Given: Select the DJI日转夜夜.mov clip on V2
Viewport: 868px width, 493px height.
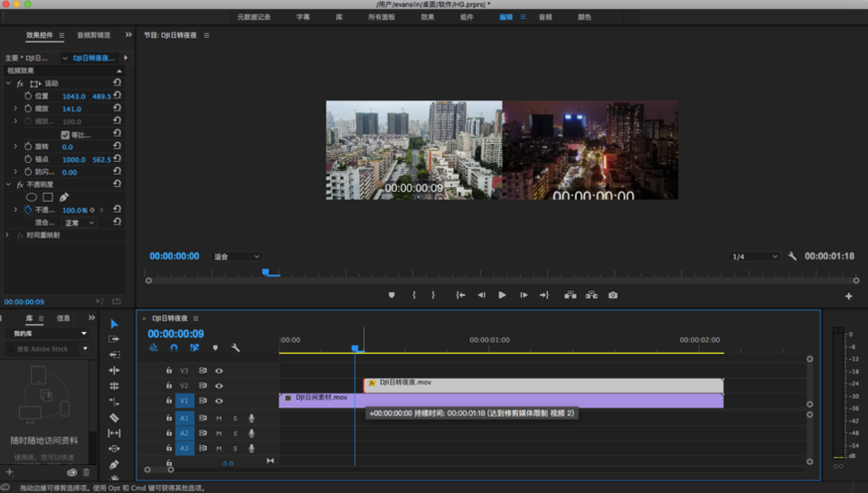Looking at the screenshot, I should tap(542, 385).
